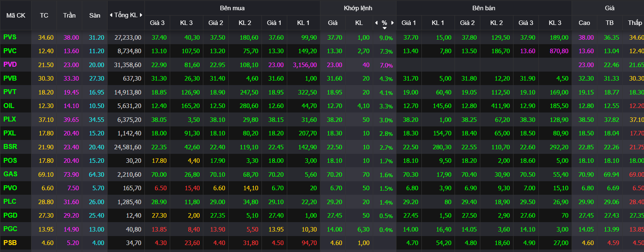Viewport: 644px width, 252px height.
Task: Click the 322,50 buy volume for PVT
Action: tap(308, 92)
